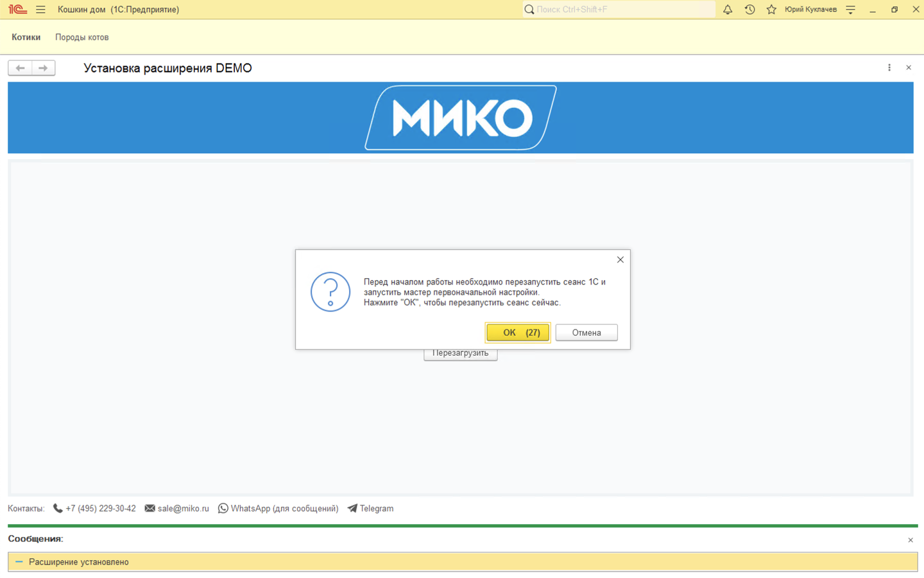Screen dimensions: 924x578
Task: Click title Установка расширения DEMO
Action: (x=167, y=68)
